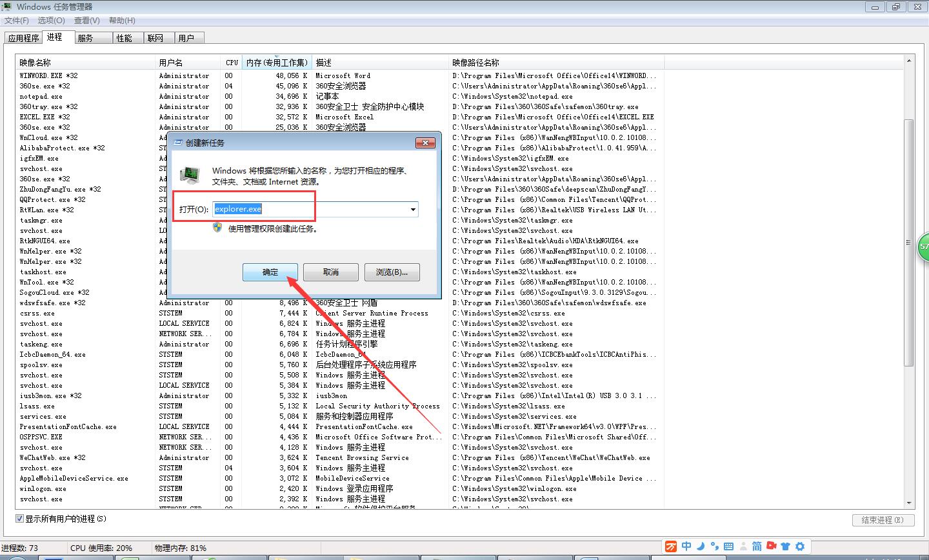This screenshot has height=560, width=929.
Task: Click the Sogou input method logo icon
Action: coord(672,546)
